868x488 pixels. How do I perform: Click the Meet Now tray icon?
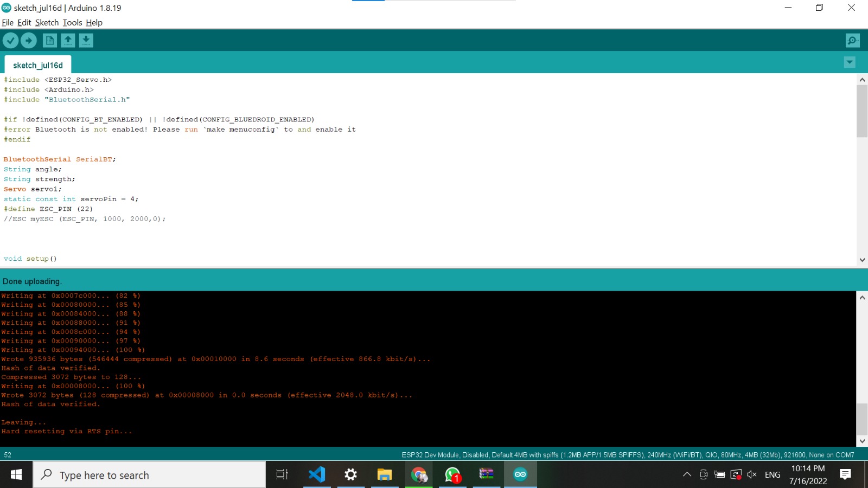(x=704, y=475)
